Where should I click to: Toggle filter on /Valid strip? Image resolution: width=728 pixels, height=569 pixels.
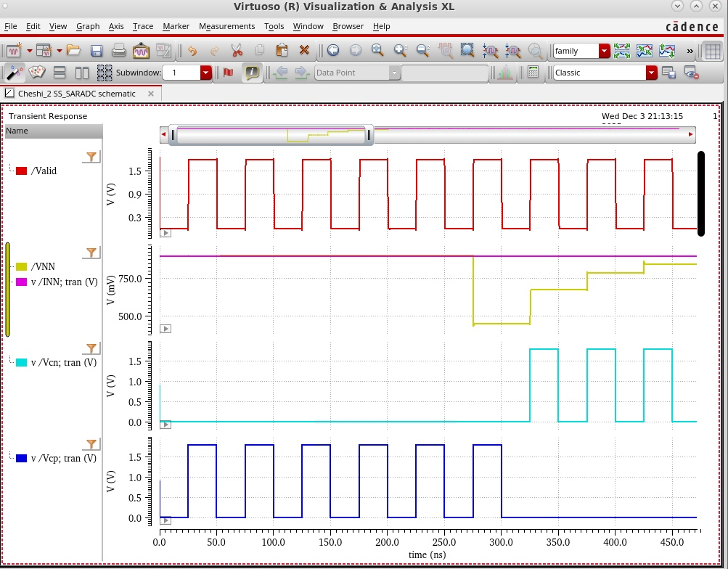click(91, 157)
